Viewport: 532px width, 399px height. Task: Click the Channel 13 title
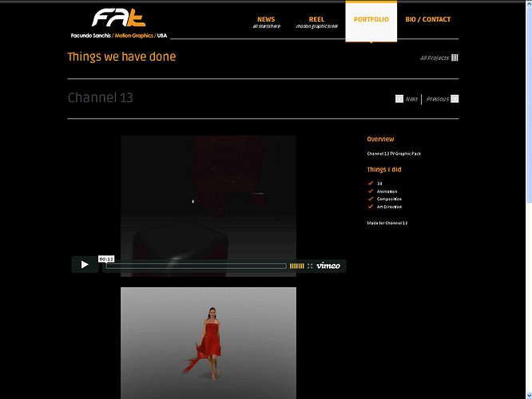100,97
